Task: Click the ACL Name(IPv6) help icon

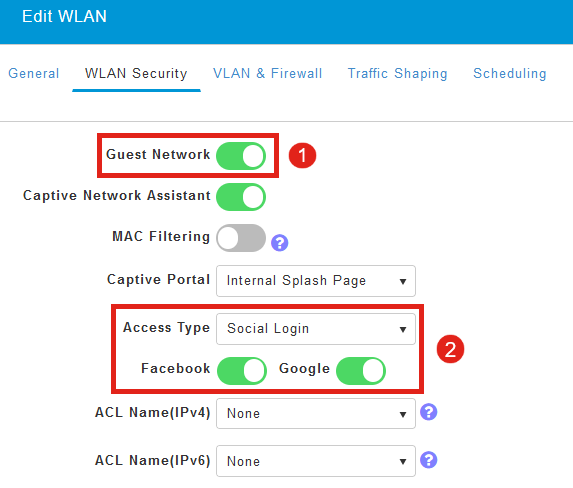Action: tap(429, 460)
